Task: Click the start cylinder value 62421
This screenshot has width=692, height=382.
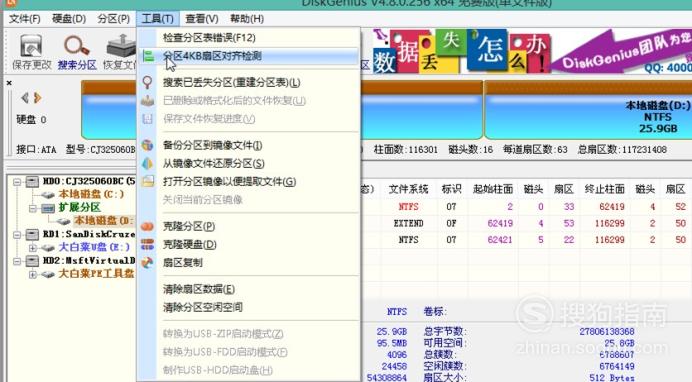Action: (500, 240)
